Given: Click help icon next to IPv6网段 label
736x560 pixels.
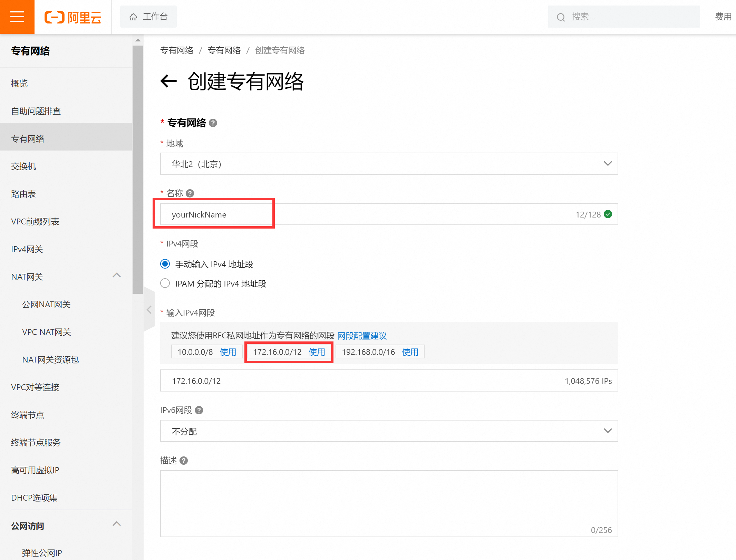Looking at the screenshot, I should (x=199, y=410).
